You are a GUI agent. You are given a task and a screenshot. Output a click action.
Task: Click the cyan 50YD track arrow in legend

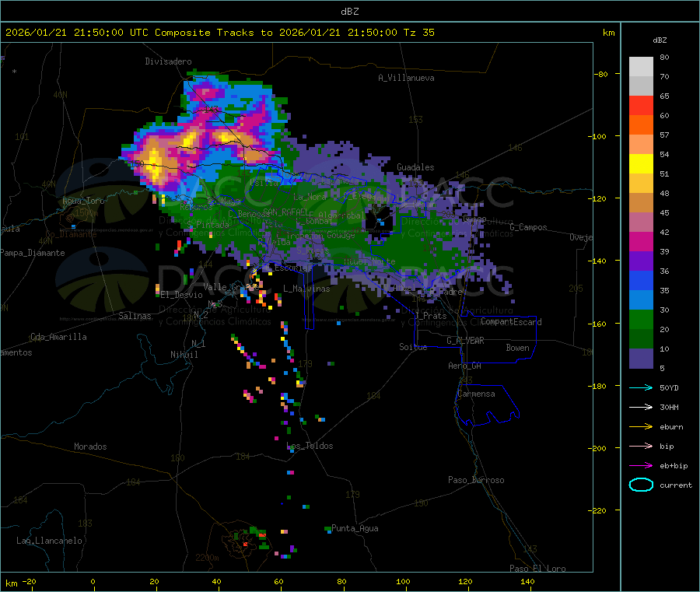tap(641, 387)
